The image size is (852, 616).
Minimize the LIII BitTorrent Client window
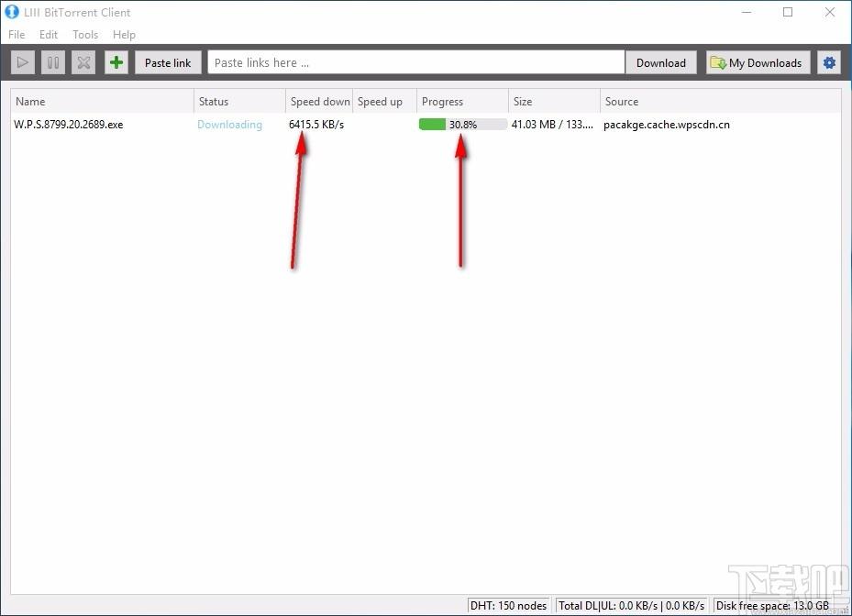(747, 12)
